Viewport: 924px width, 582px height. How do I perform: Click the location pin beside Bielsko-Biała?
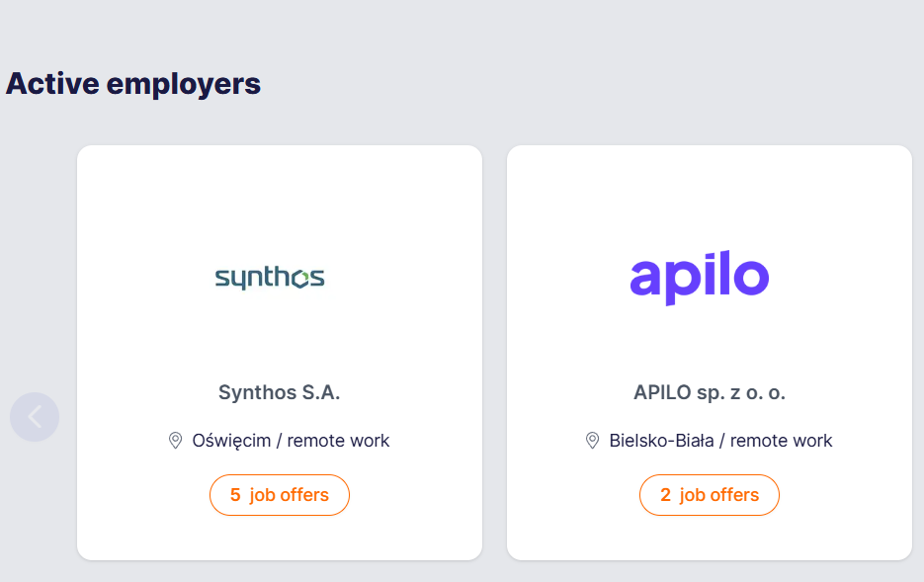593,441
